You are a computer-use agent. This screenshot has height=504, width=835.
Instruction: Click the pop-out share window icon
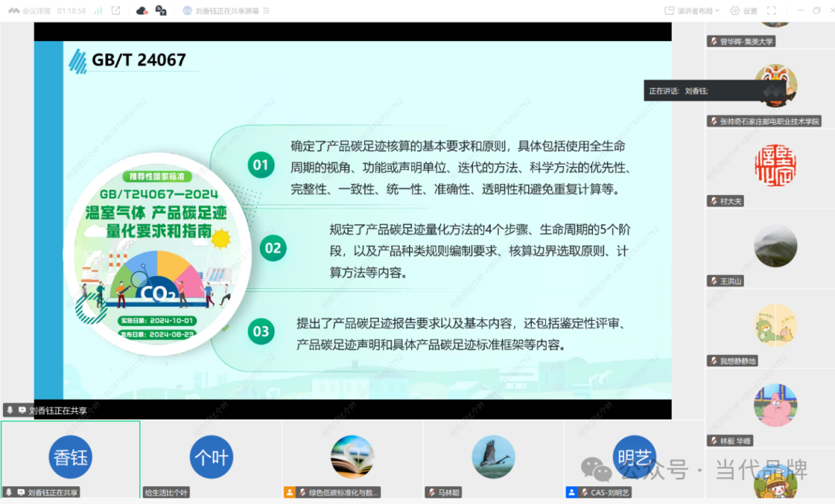115,11
